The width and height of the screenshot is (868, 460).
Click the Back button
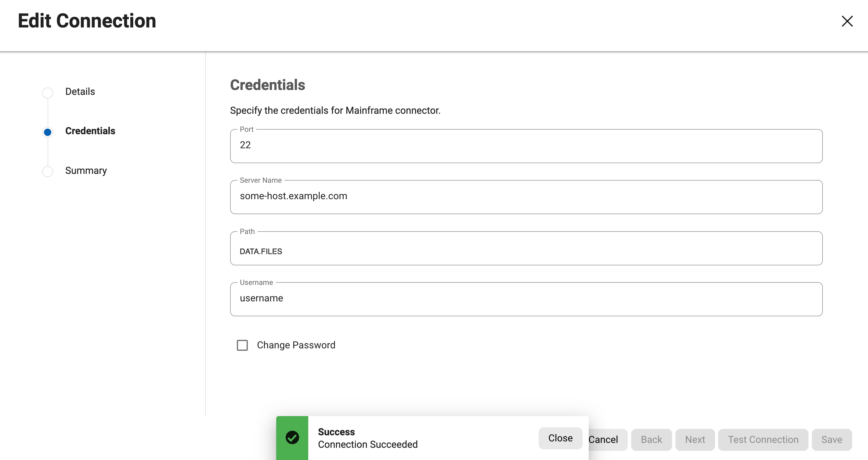coord(651,440)
